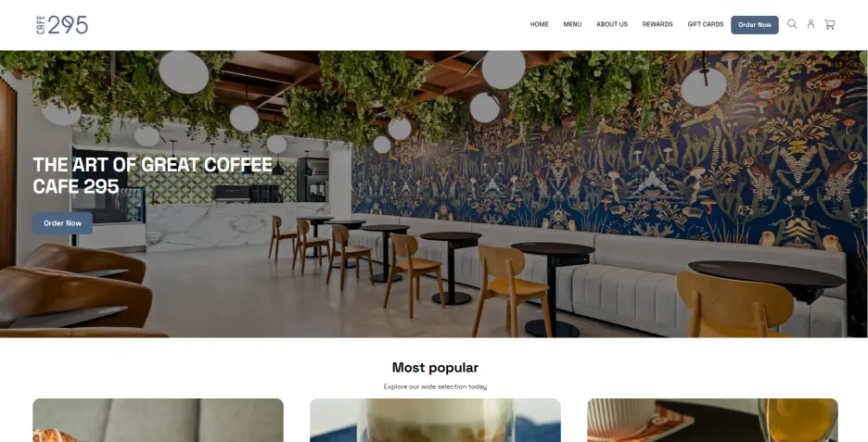The height and width of the screenshot is (442, 868).
Task: Open the shopping cart icon
Action: click(829, 24)
